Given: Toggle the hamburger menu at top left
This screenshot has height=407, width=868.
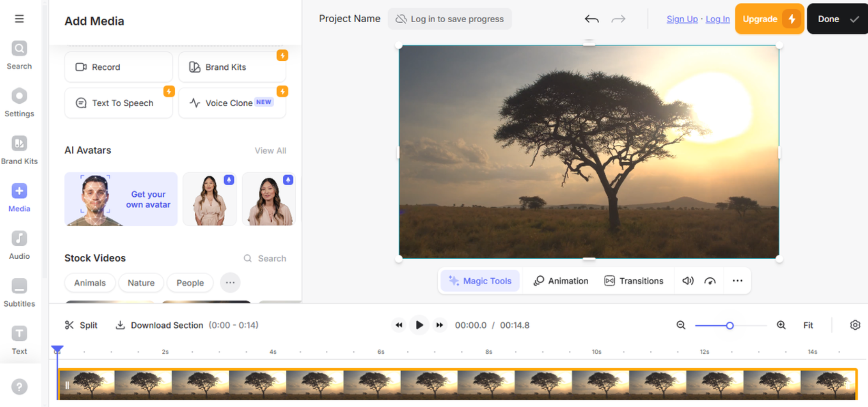Looking at the screenshot, I should 19,18.
